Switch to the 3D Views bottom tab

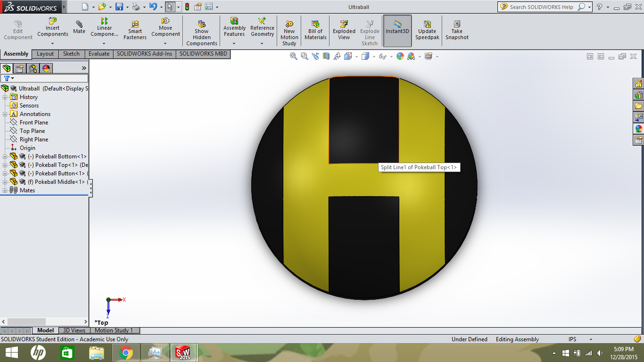[x=74, y=330]
